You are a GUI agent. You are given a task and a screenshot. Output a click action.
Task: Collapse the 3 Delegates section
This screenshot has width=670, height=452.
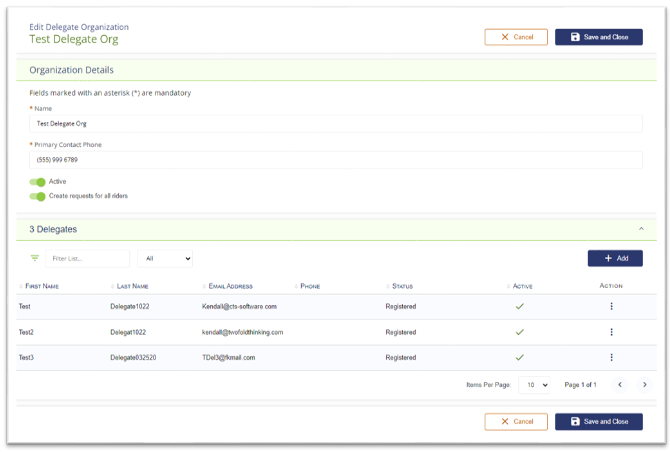641,229
